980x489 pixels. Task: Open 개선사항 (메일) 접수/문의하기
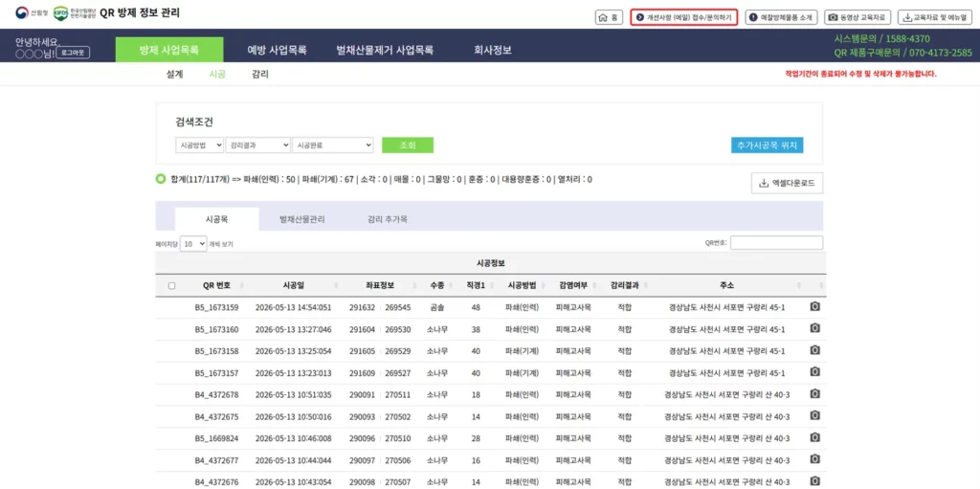click(x=683, y=17)
